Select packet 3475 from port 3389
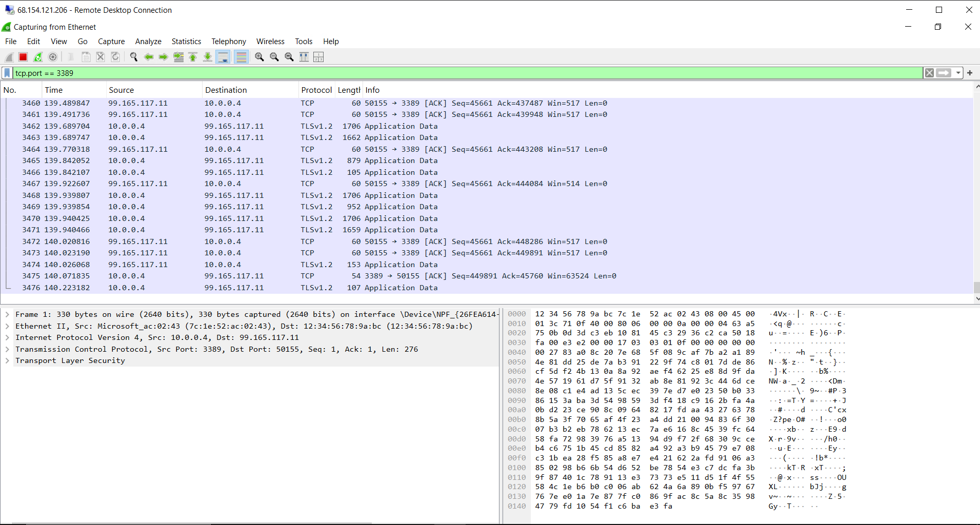Viewport: 980px width, 525px height. coord(487,276)
